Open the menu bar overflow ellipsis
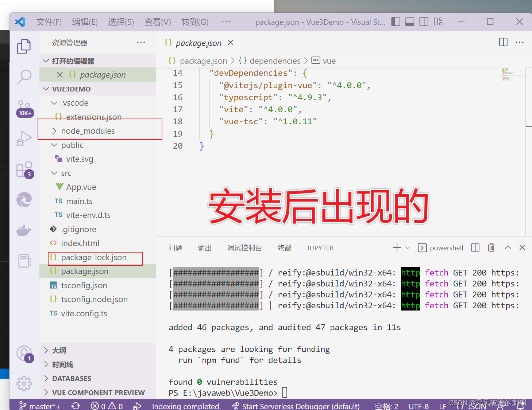Viewport: 532px width, 410px height. [226, 22]
